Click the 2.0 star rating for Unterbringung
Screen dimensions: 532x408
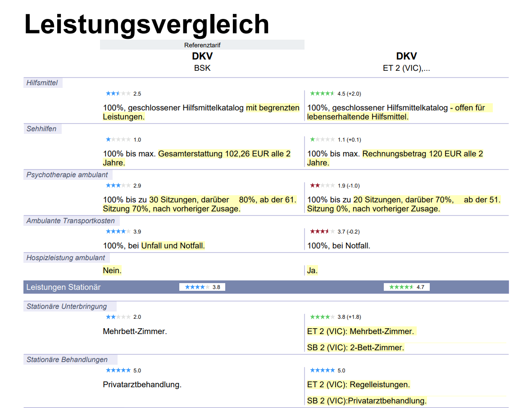pyautogui.click(x=123, y=316)
